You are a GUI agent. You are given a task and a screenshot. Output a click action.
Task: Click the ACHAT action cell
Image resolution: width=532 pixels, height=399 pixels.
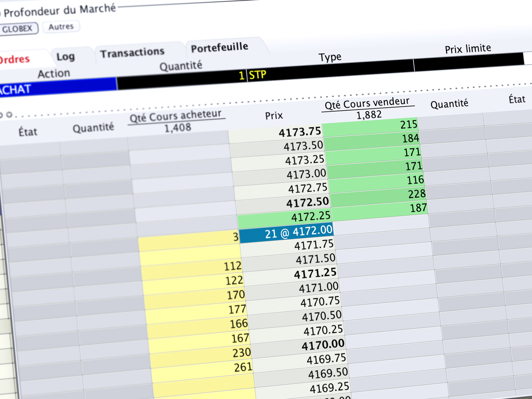click(58, 87)
